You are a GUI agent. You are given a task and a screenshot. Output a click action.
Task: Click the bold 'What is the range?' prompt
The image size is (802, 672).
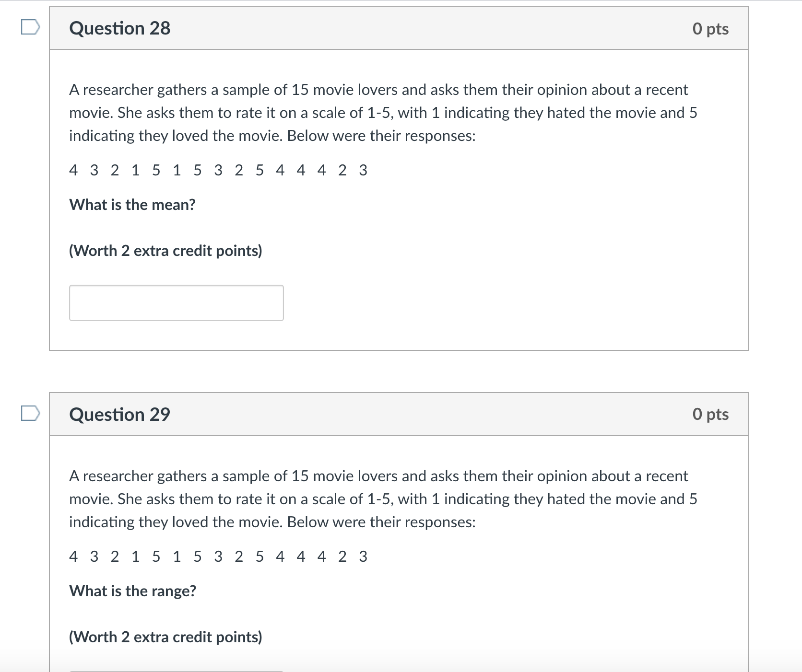(132, 591)
